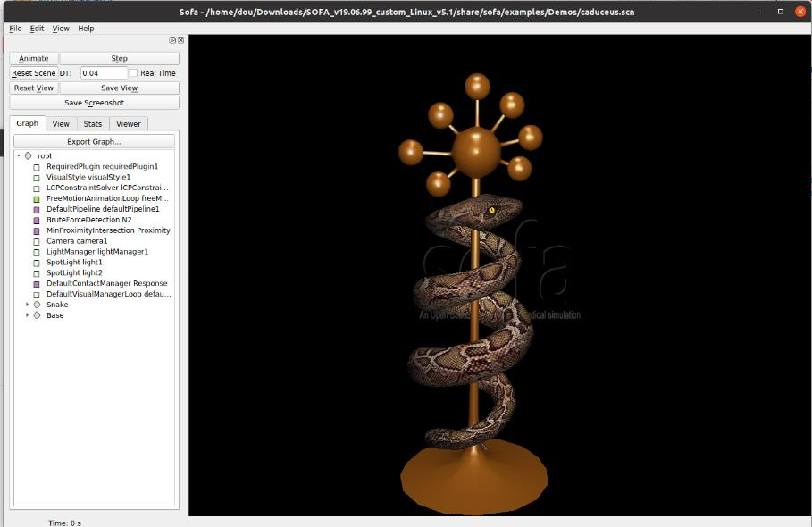Click the DefaultVisualManagerLoop node icon
The image size is (812, 527).
[37, 295]
